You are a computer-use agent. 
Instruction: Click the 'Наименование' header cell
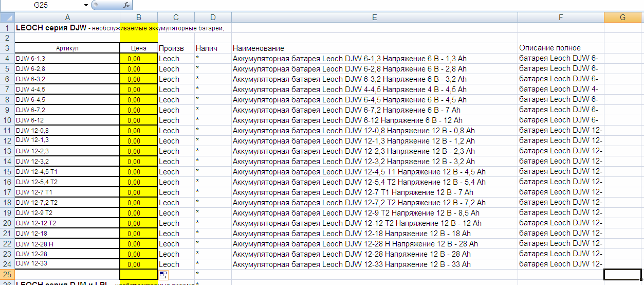tap(375, 48)
